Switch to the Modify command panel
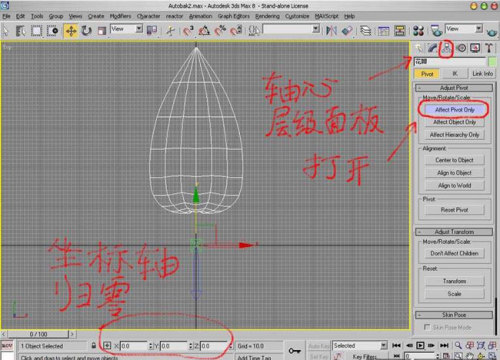The width and height of the screenshot is (500, 360). coord(433,48)
